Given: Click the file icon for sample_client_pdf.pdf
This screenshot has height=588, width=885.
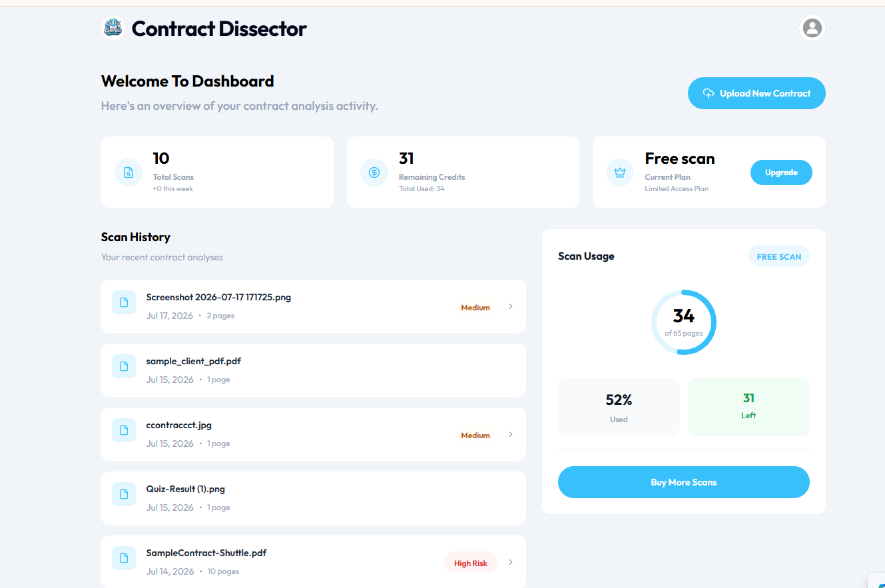Looking at the screenshot, I should (x=124, y=366).
